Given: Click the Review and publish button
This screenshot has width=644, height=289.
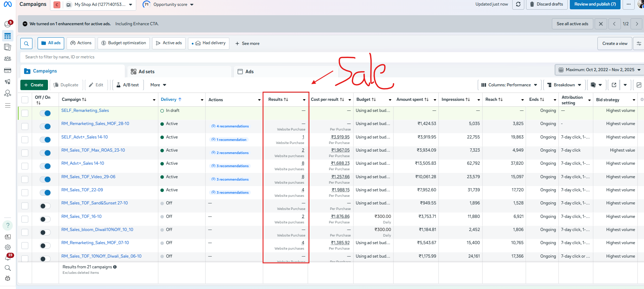Looking at the screenshot, I should click(595, 4).
